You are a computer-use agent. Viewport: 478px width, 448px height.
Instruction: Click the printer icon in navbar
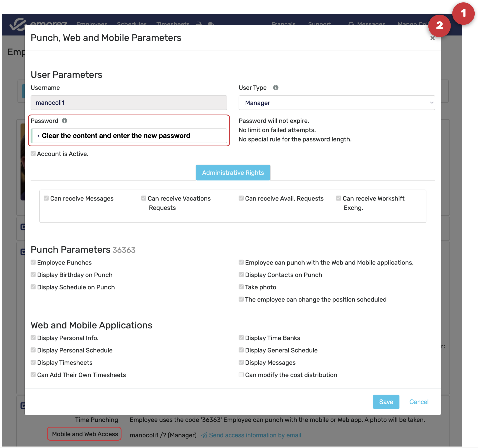click(199, 24)
